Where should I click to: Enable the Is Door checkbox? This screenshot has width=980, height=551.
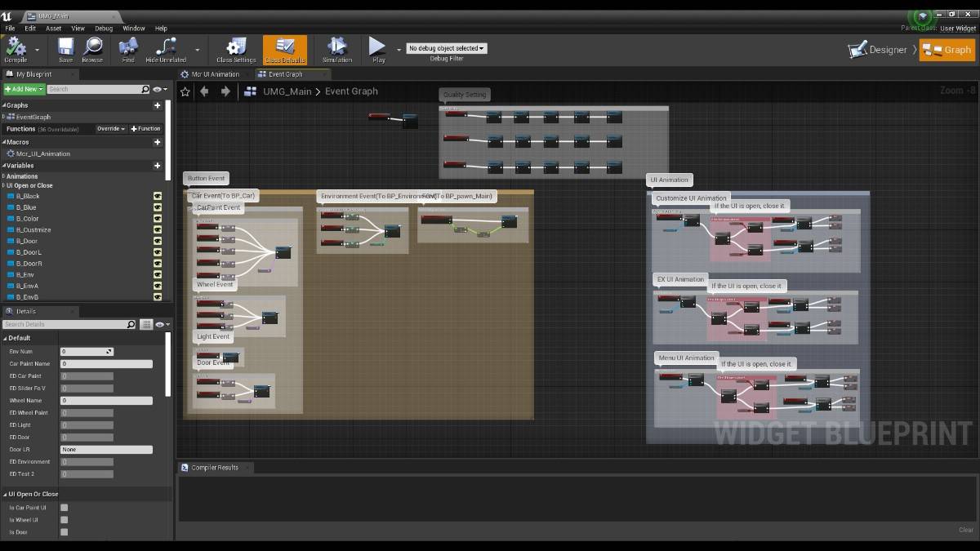[65, 532]
